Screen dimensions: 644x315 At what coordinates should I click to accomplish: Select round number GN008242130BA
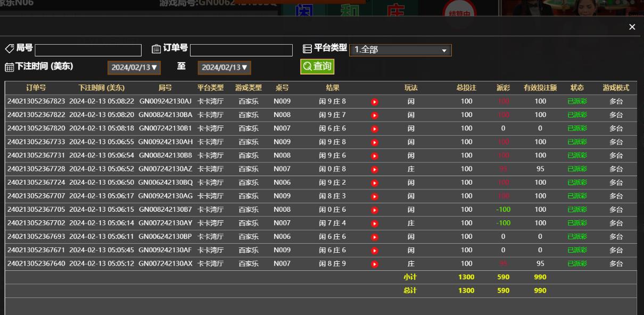[166, 115]
